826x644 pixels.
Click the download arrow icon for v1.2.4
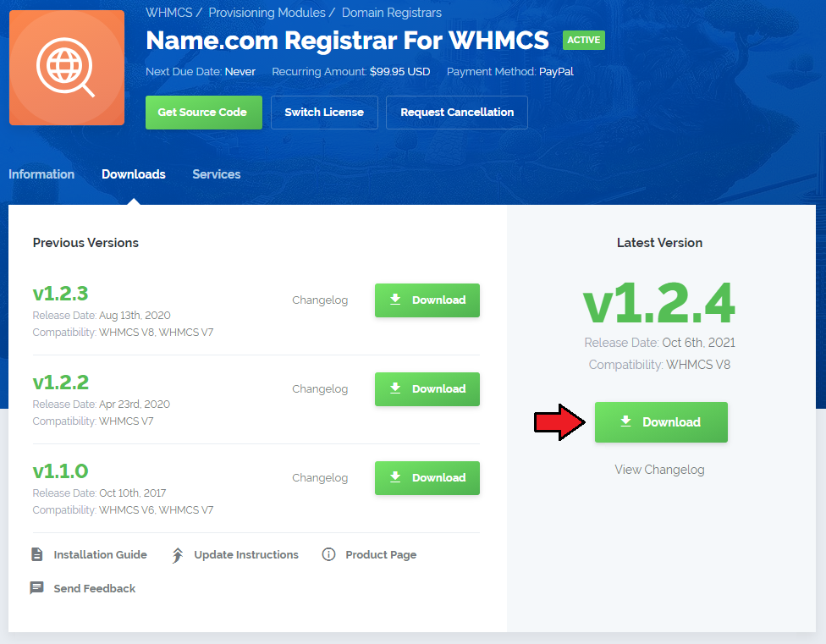tap(625, 421)
